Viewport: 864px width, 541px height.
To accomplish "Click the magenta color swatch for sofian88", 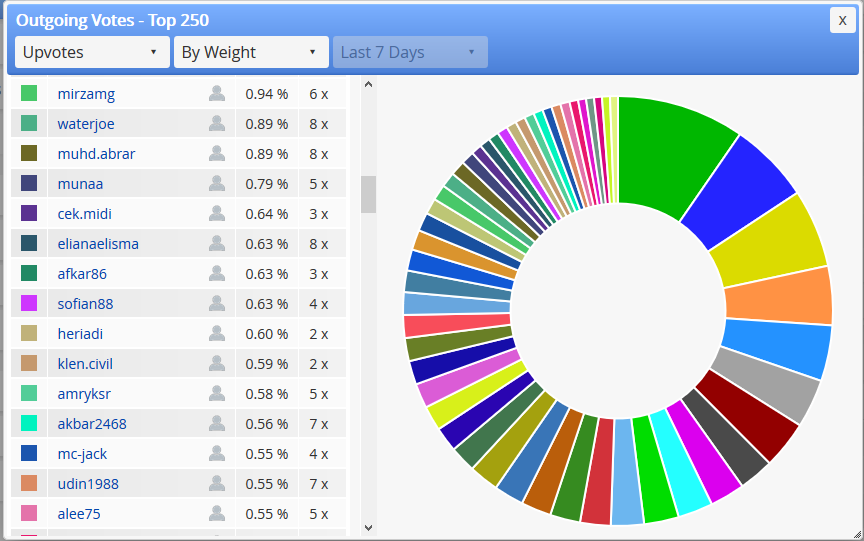I will [29, 303].
